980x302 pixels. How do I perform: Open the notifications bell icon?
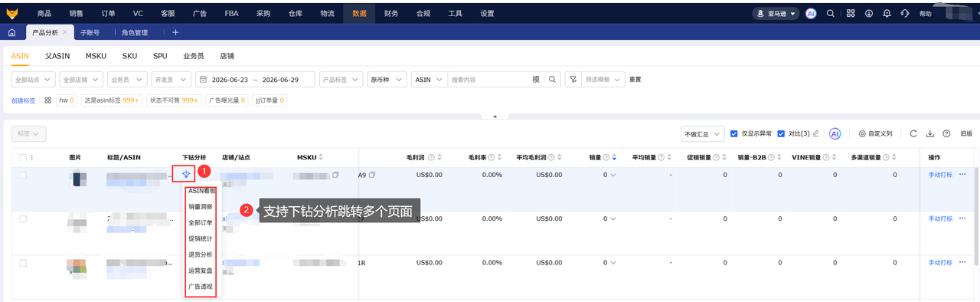(x=887, y=13)
